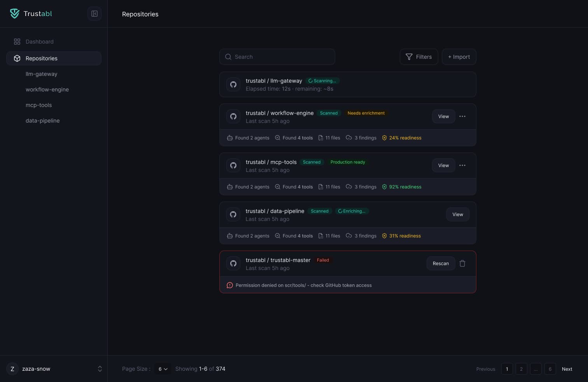Select page 6 in pagination
This screenshot has width=588, height=382.
(550, 369)
